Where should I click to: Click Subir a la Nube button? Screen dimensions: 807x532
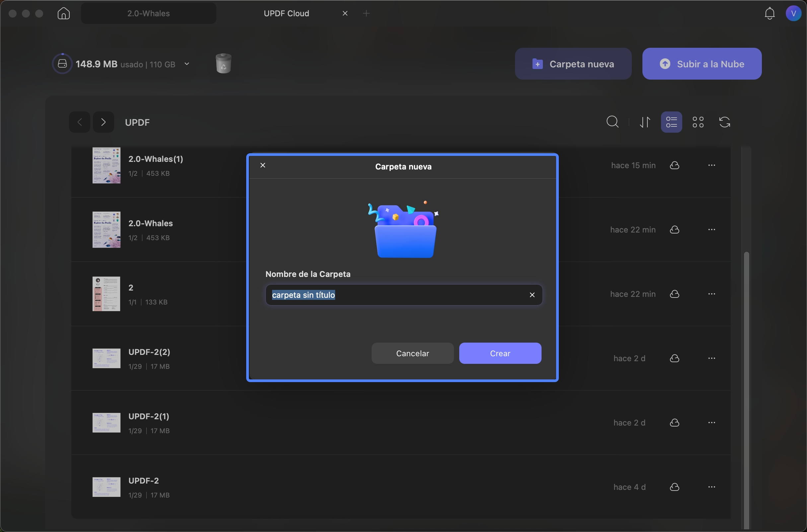tap(701, 64)
